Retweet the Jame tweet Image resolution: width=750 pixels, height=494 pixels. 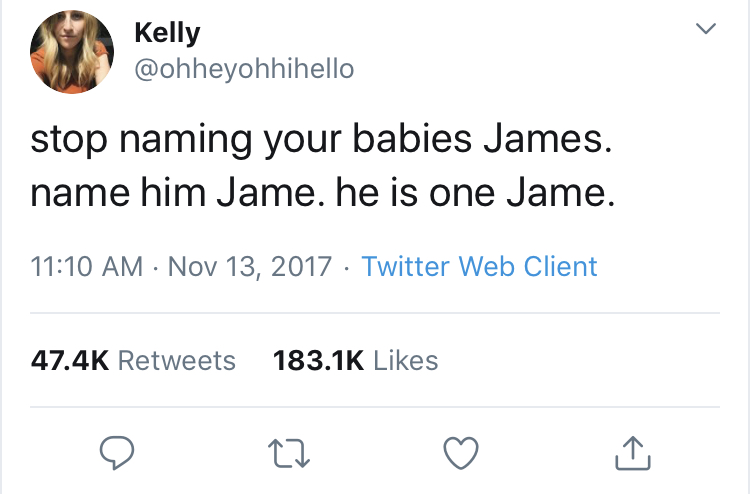pos(291,454)
